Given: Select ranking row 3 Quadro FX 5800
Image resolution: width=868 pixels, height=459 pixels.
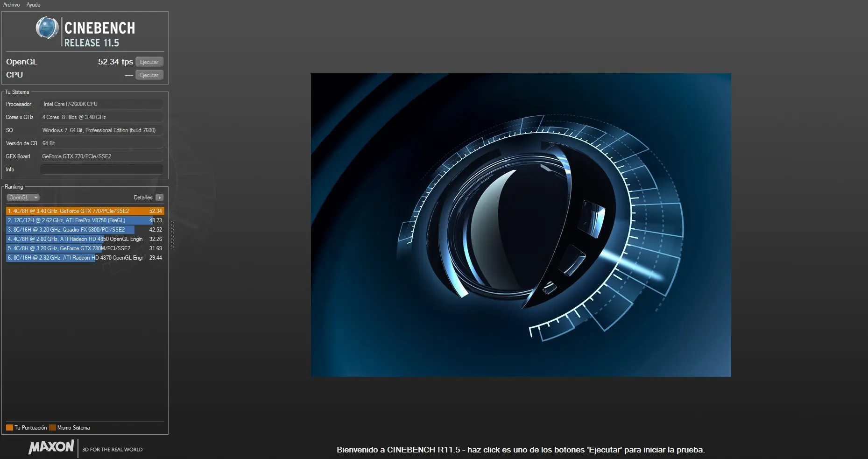Looking at the screenshot, I should pyautogui.click(x=85, y=230).
